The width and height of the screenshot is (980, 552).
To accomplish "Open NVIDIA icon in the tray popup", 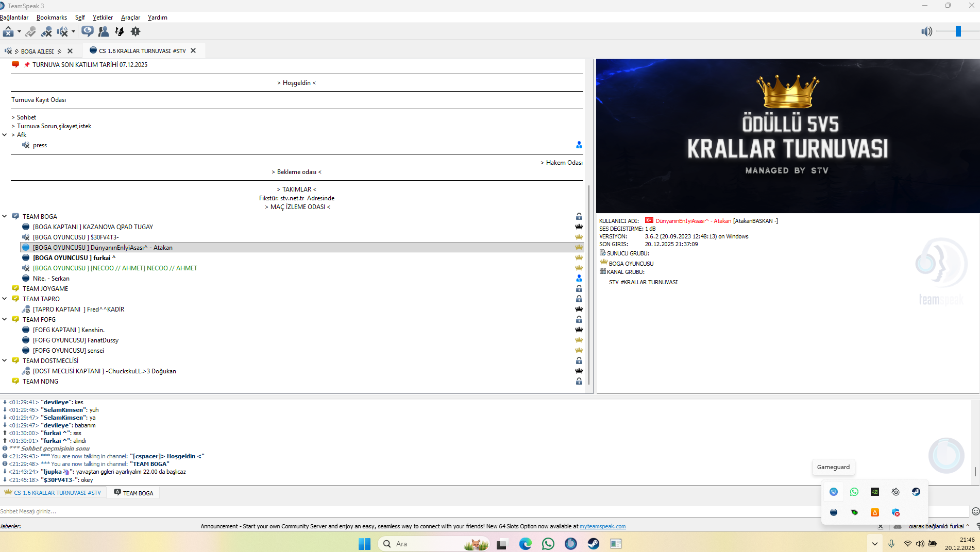I will pyautogui.click(x=875, y=492).
